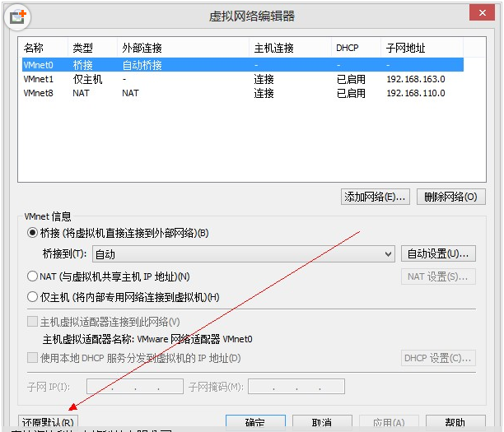Open help with the 帮助 button

[x=455, y=422]
